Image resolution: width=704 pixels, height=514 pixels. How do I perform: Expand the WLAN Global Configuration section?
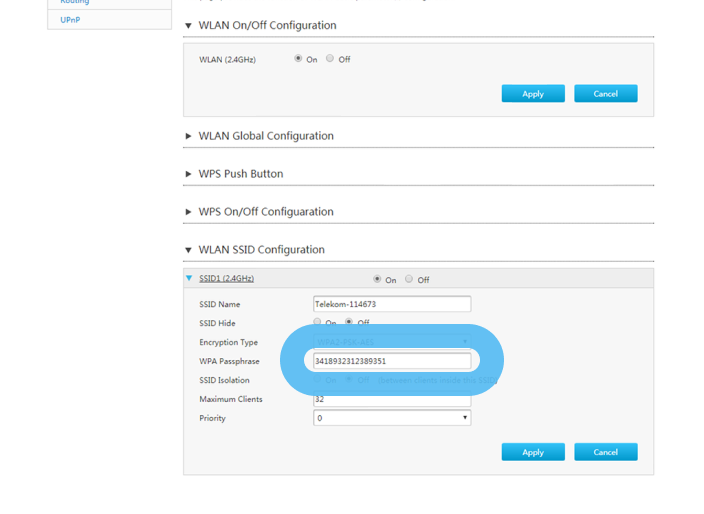pos(188,136)
